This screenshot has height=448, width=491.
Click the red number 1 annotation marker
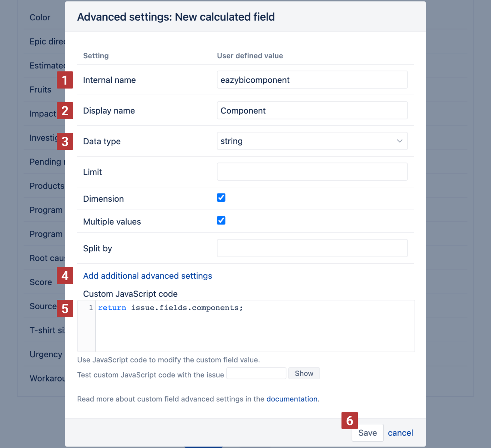(65, 80)
